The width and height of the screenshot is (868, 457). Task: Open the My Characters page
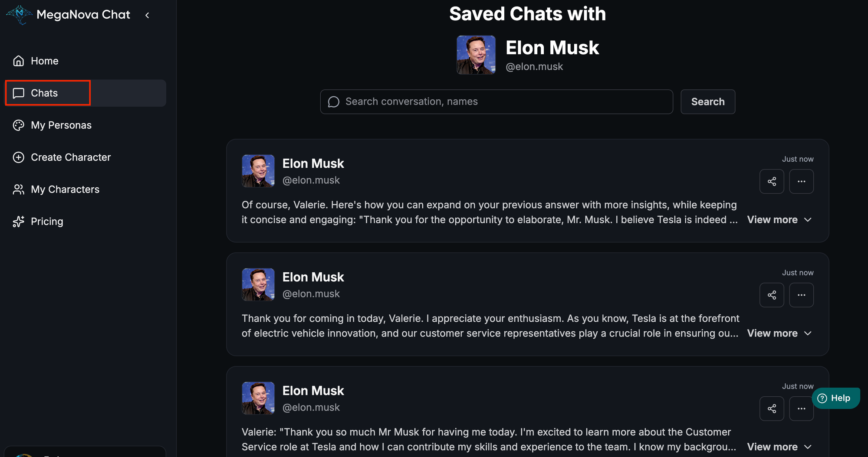65,189
